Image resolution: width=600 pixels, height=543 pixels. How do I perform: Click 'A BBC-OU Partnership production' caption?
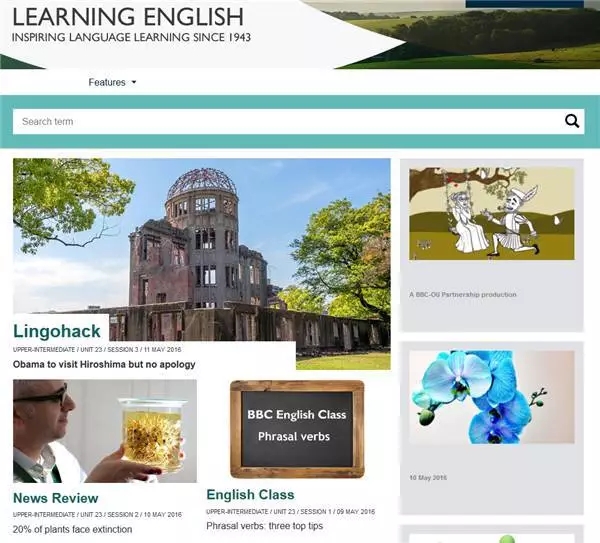click(463, 295)
